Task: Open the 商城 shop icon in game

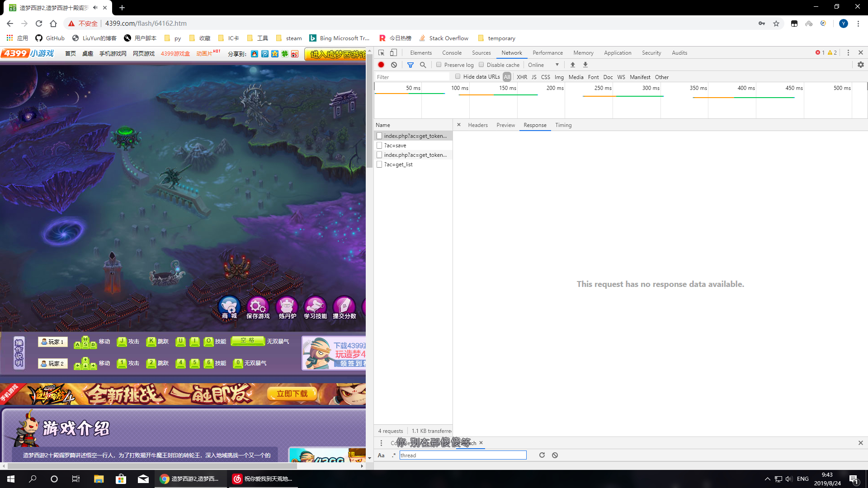Action: click(229, 308)
